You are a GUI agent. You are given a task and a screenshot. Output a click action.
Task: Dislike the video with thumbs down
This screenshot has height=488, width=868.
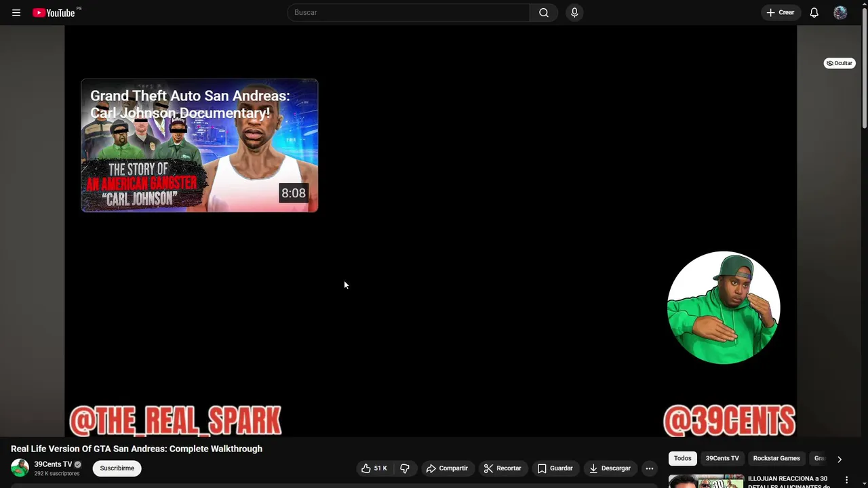tap(405, 468)
